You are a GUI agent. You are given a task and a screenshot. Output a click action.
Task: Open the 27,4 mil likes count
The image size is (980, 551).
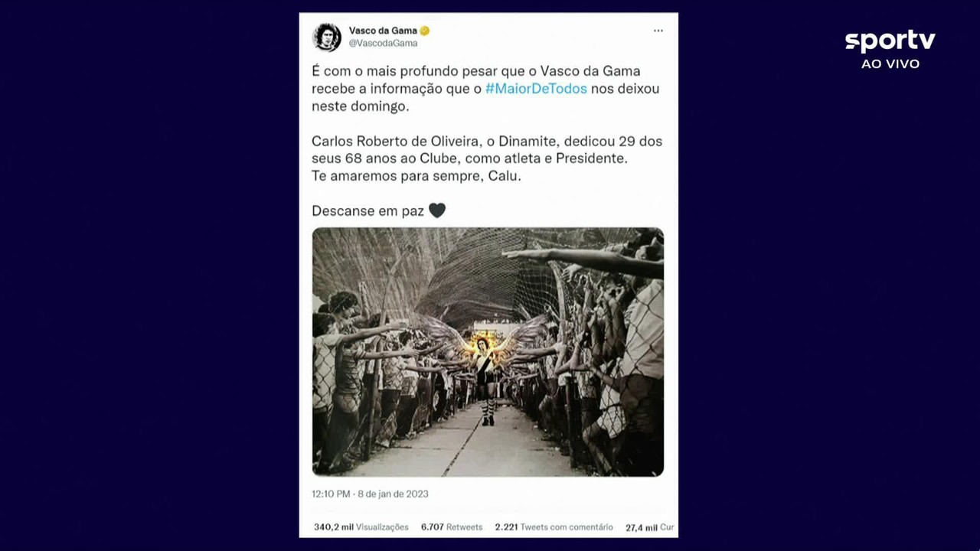coord(649,527)
